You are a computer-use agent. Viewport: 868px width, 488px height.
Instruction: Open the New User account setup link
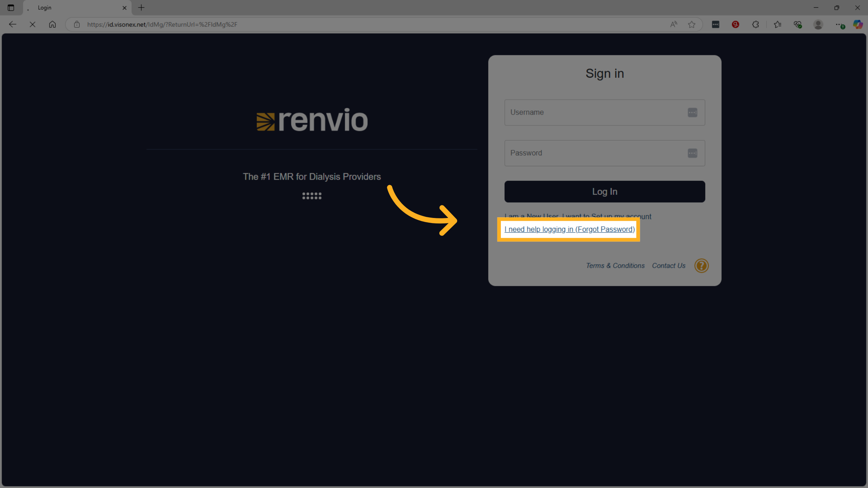[x=578, y=216]
